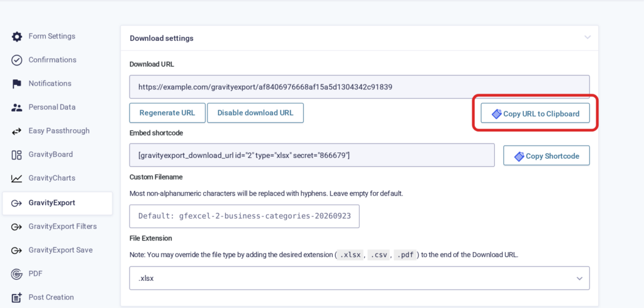Click Copy Shortcode button
The width and height of the screenshot is (644, 308).
tap(547, 156)
